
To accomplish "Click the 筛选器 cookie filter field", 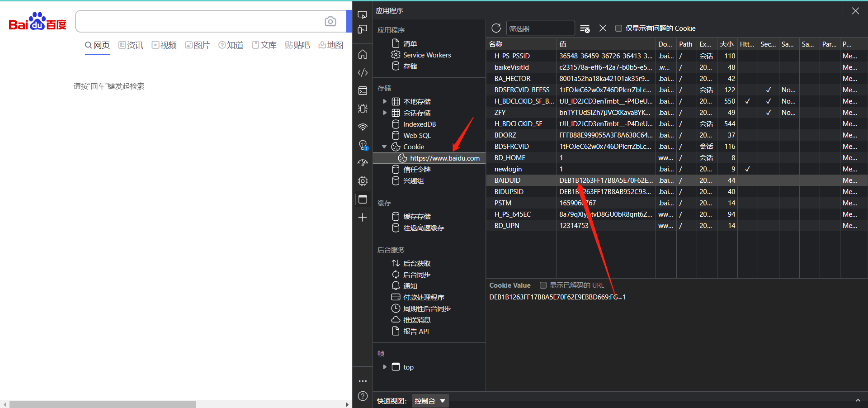I will (540, 28).
